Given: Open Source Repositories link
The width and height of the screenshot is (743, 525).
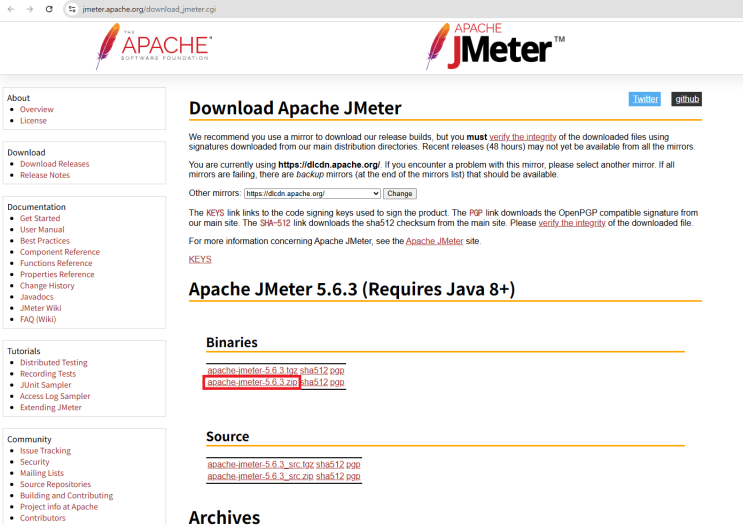Looking at the screenshot, I should [x=55, y=484].
